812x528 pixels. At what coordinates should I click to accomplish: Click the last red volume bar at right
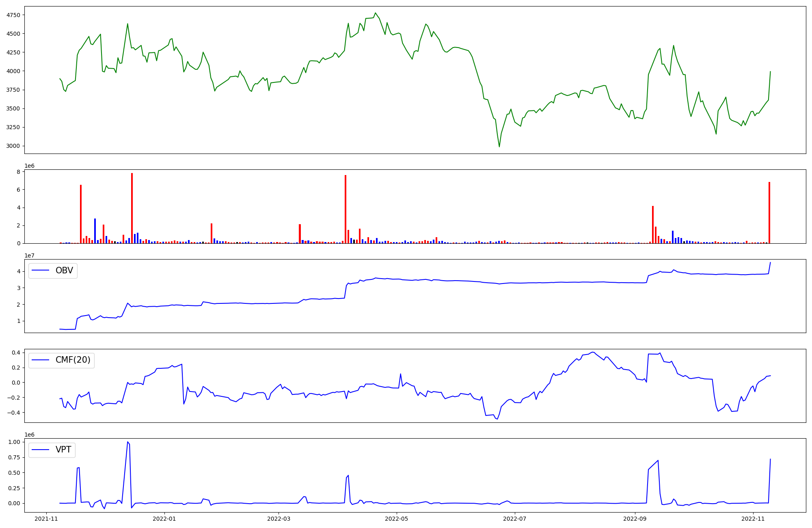pos(769,212)
